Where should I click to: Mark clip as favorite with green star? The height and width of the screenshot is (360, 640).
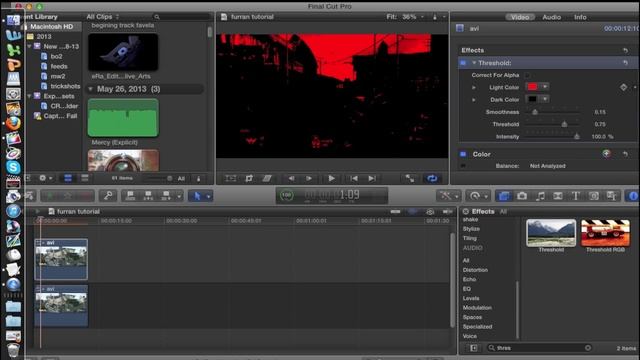(50, 196)
